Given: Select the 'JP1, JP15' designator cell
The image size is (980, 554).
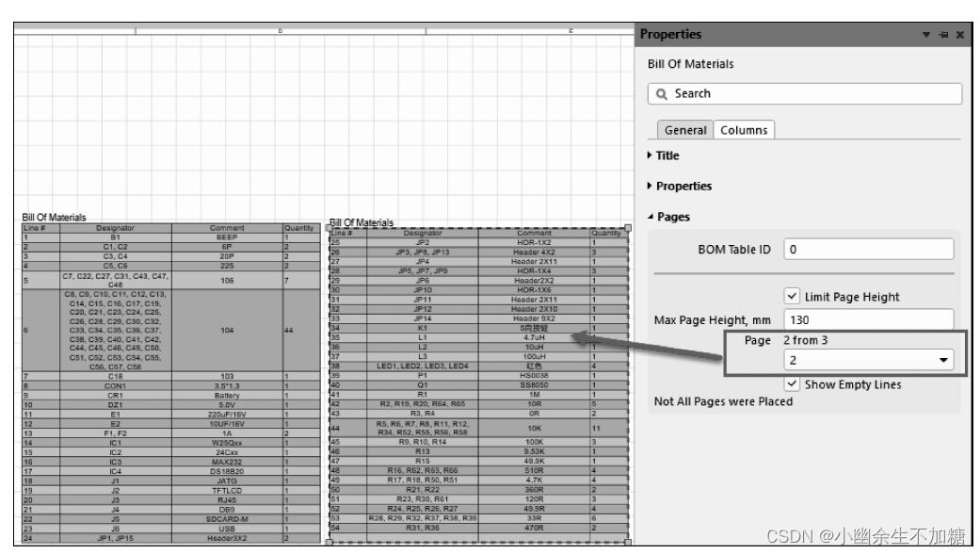Looking at the screenshot, I should [115, 538].
